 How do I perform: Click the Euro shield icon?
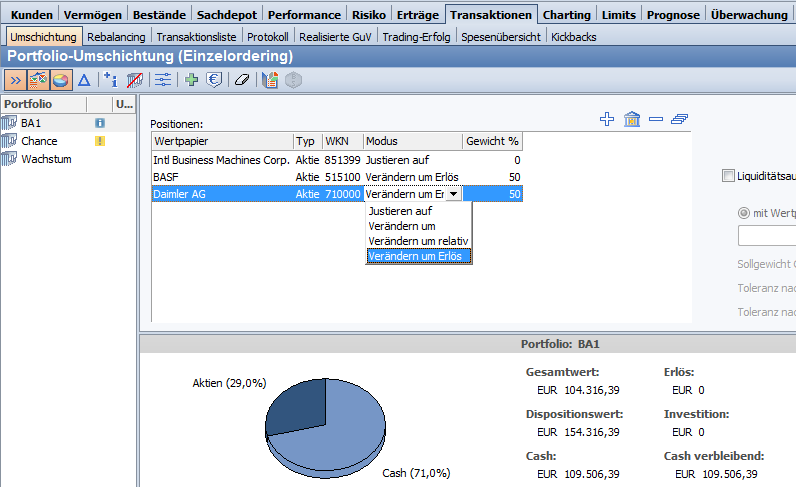click(x=214, y=80)
